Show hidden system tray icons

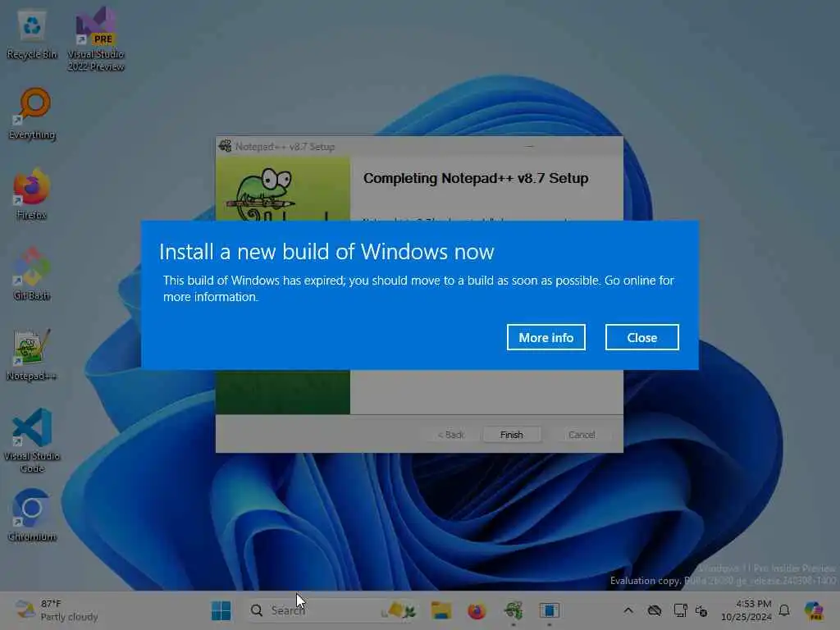tap(628, 610)
